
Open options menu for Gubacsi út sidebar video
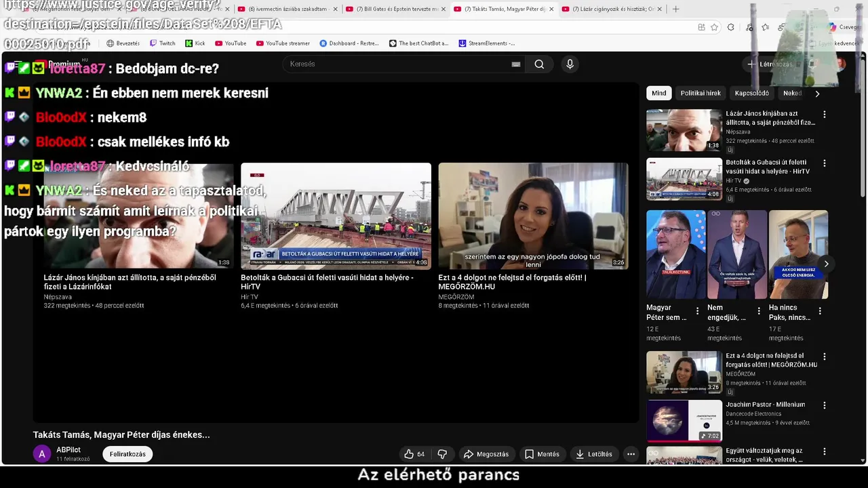825,163
